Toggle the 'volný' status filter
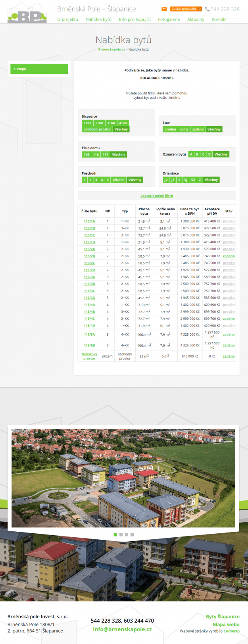This screenshot has height=644, width=248. 184,129
